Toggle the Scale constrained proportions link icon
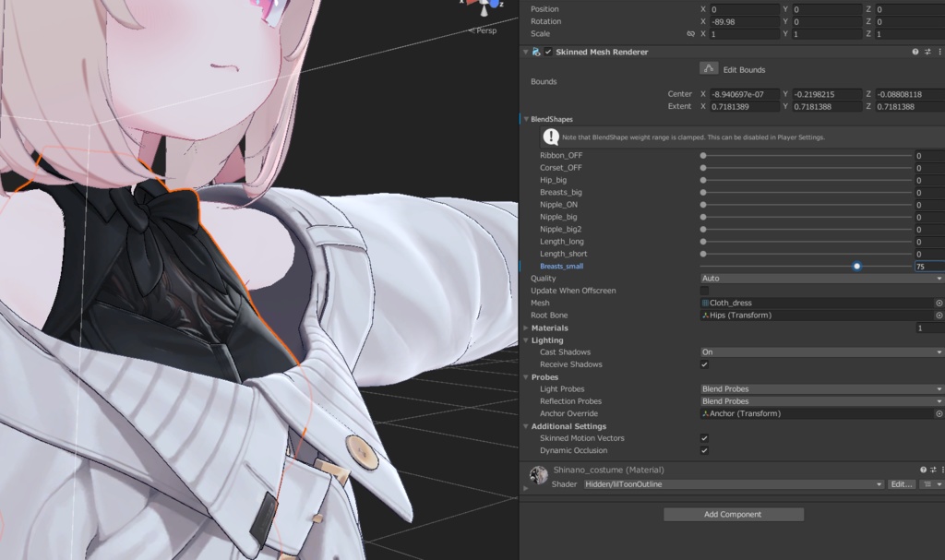Screen dimensions: 945x560 click(690, 34)
